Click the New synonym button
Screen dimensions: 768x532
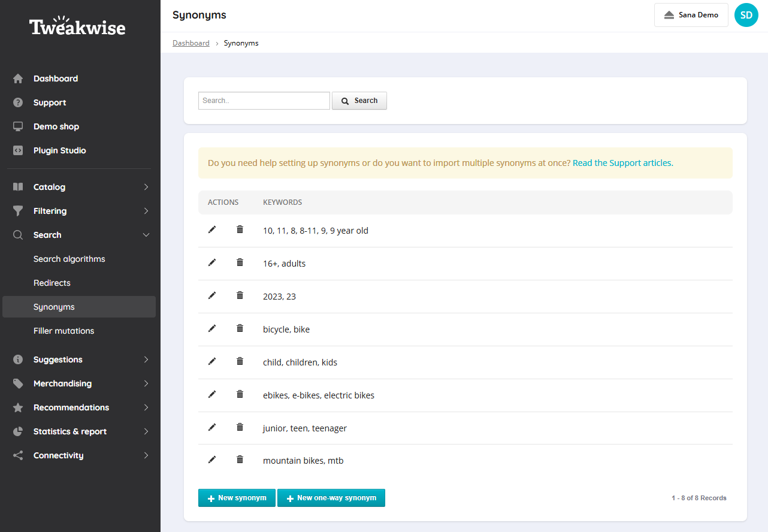click(237, 498)
